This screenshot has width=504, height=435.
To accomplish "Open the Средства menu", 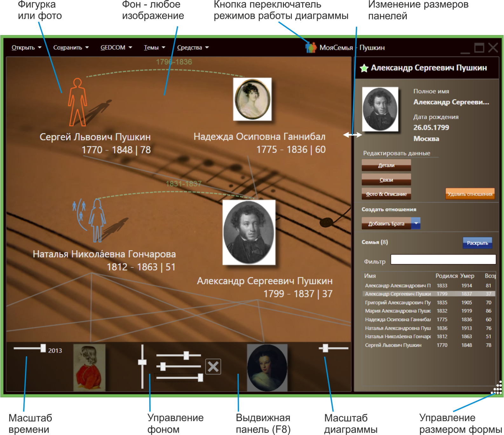I will tap(193, 47).
